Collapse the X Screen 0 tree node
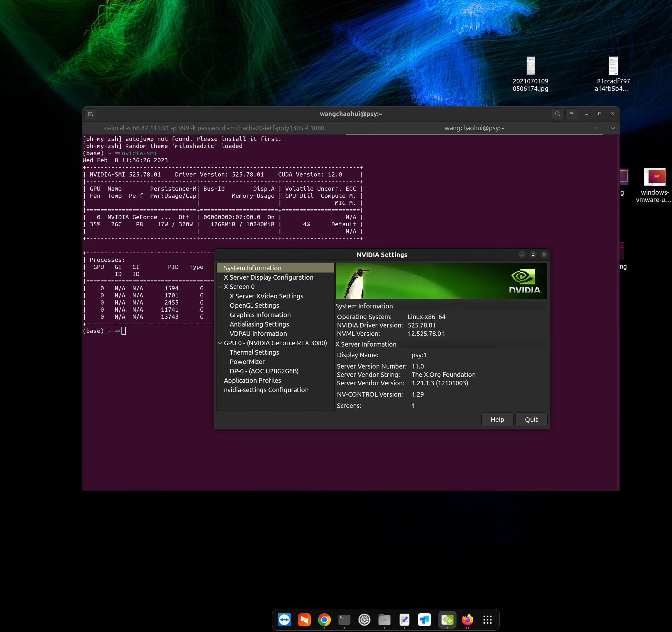672x632 pixels. pos(220,287)
